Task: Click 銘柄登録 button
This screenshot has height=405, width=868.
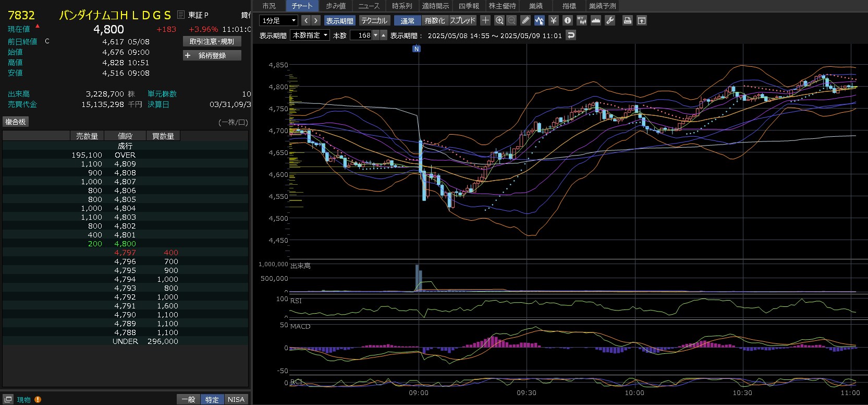Action: 212,55
